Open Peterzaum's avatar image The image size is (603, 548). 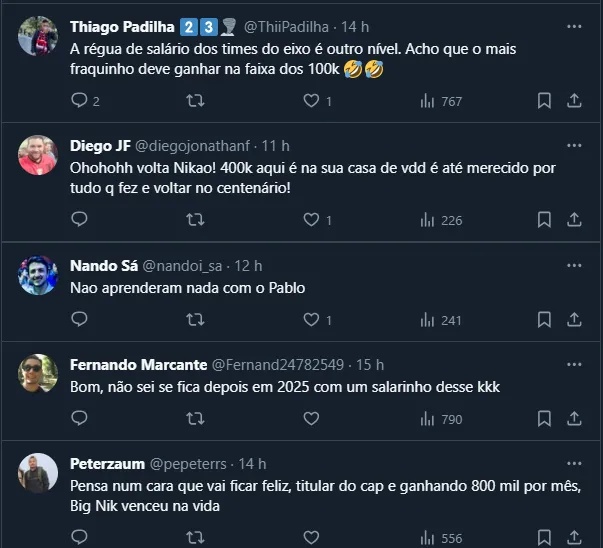38,471
